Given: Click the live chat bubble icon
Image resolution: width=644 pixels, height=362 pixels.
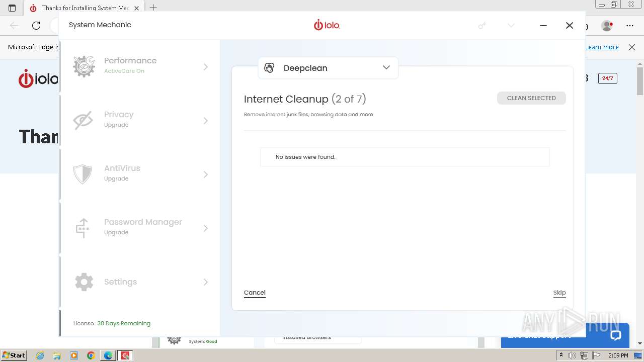Looking at the screenshot, I should tap(616, 335).
